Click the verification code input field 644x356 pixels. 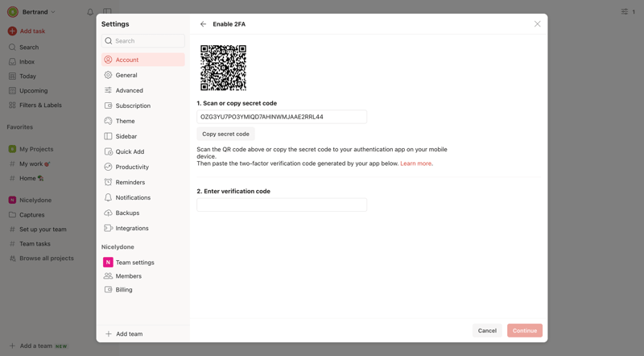pyautogui.click(x=282, y=205)
